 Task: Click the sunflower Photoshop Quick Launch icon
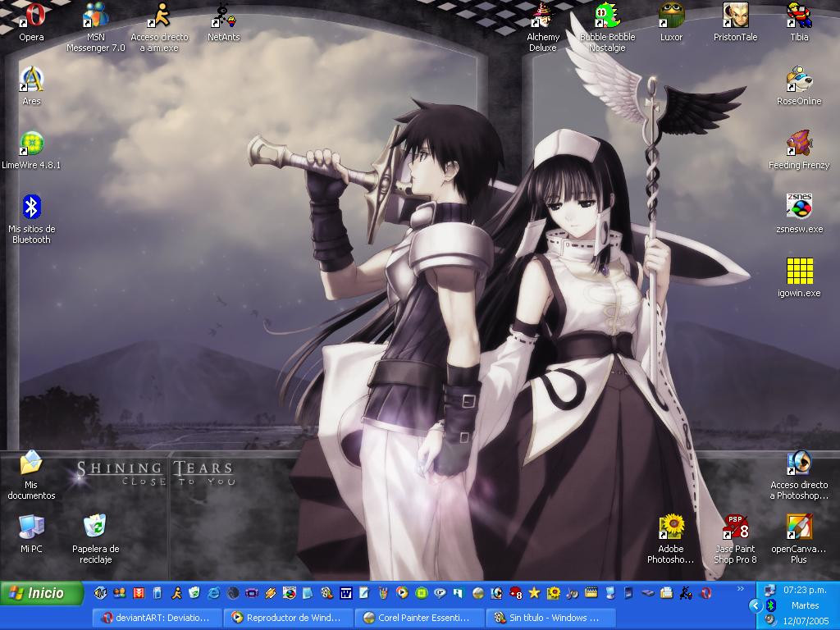point(553,592)
